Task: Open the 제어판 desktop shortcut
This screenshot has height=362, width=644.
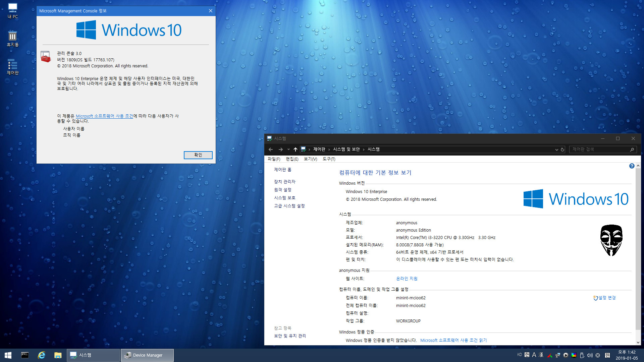Action: pyautogui.click(x=13, y=67)
